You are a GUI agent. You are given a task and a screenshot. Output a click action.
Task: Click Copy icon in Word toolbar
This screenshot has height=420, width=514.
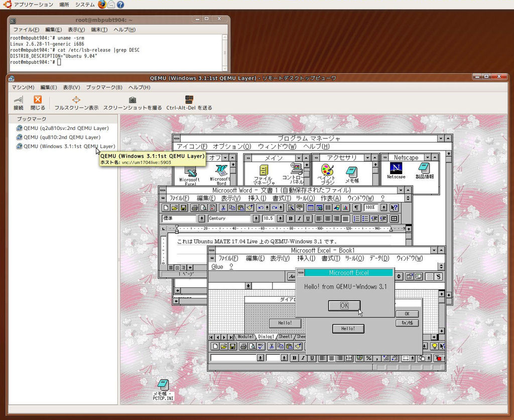click(232, 207)
